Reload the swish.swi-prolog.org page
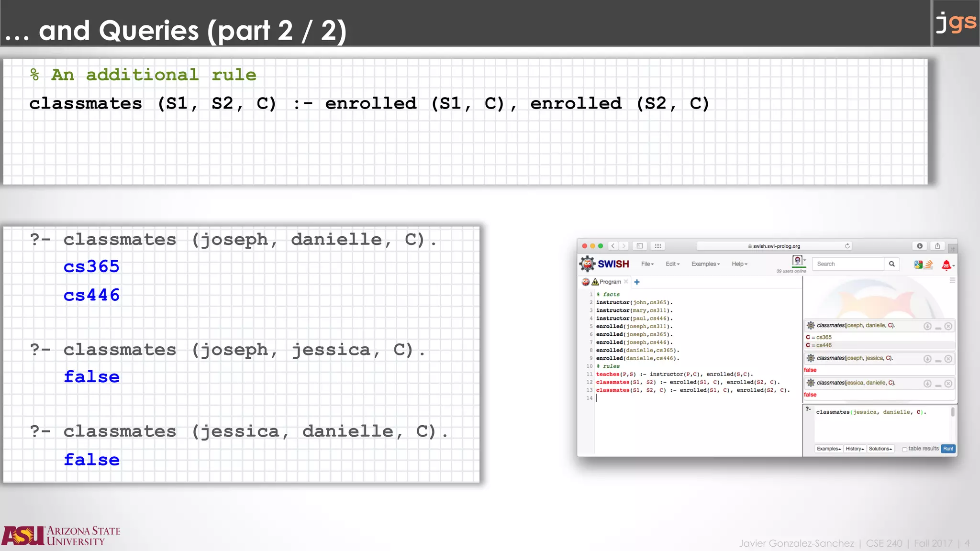Screen dimensions: 980x551 847,246
